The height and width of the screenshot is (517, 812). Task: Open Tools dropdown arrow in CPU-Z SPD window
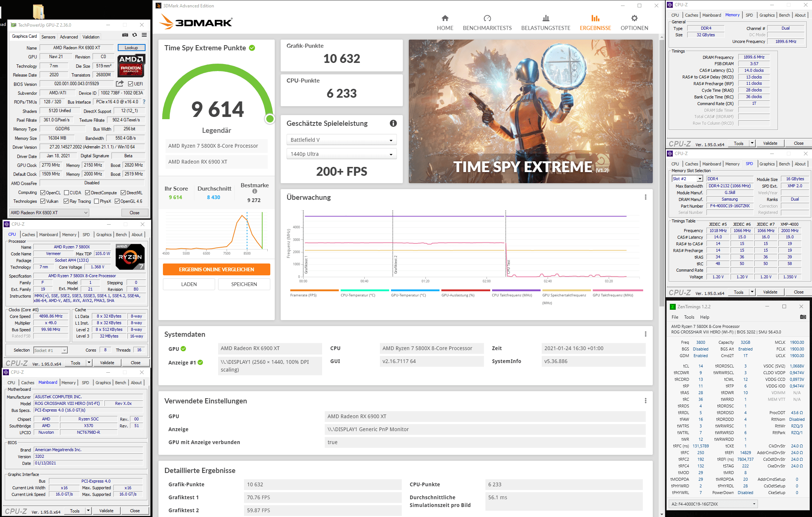pyautogui.click(x=752, y=292)
